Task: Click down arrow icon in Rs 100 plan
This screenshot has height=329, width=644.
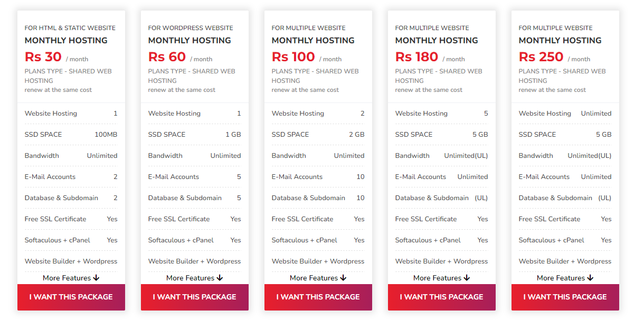Action: click(344, 278)
